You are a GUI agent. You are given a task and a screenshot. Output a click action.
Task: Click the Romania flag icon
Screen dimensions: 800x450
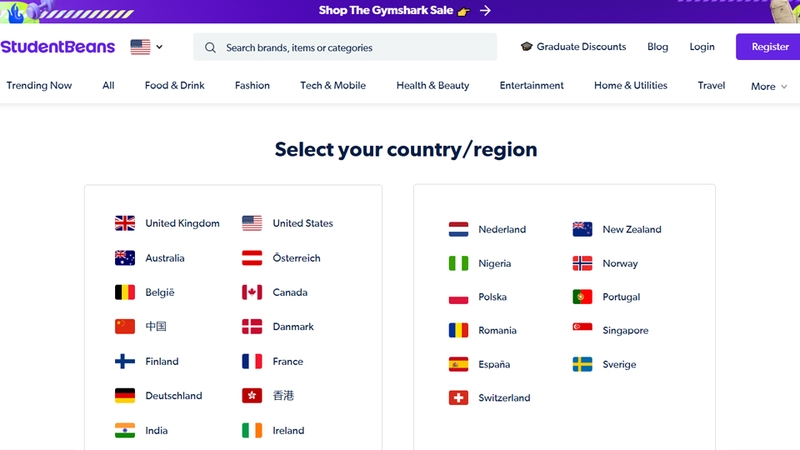[458, 330]
